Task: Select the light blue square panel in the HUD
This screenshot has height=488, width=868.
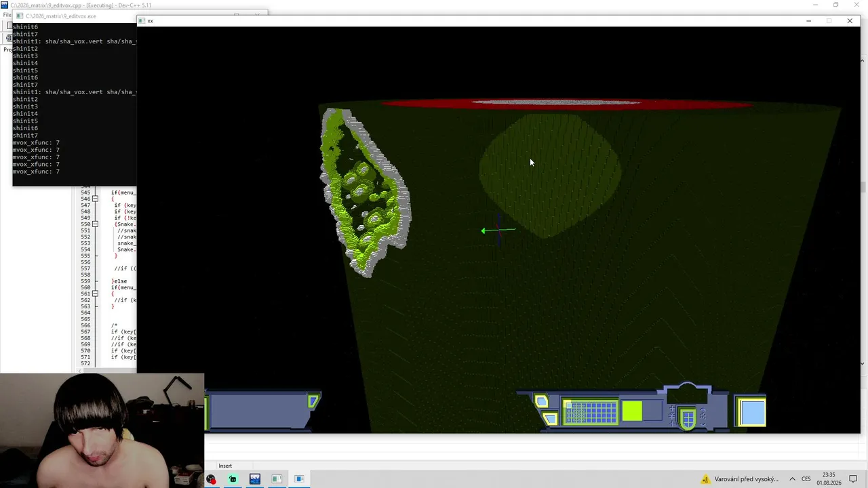Action: click(x=752, y=412)
